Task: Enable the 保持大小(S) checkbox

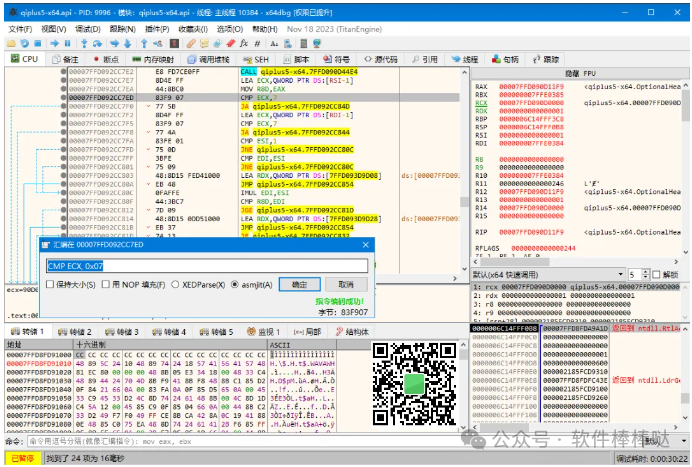Action: (x=50, y=285)
